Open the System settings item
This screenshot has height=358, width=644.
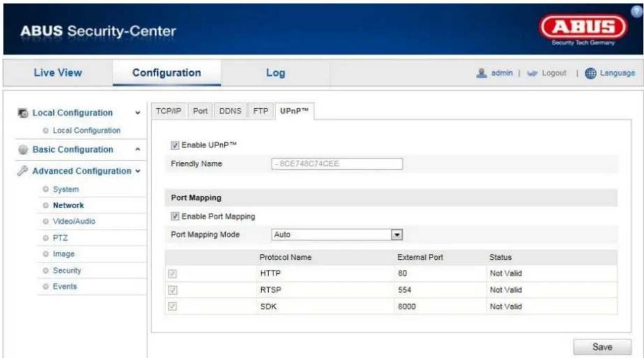(67, 189)
